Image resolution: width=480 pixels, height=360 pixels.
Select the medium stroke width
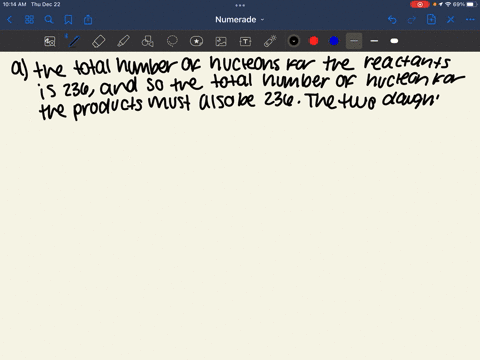click(374, 41)
